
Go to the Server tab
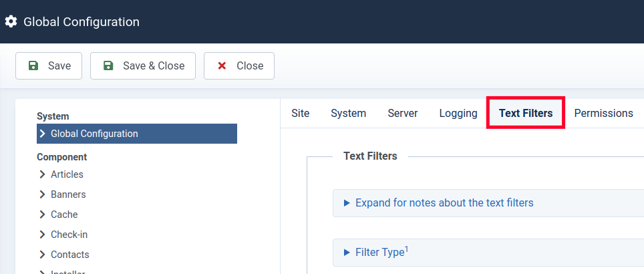coord(403,113)
